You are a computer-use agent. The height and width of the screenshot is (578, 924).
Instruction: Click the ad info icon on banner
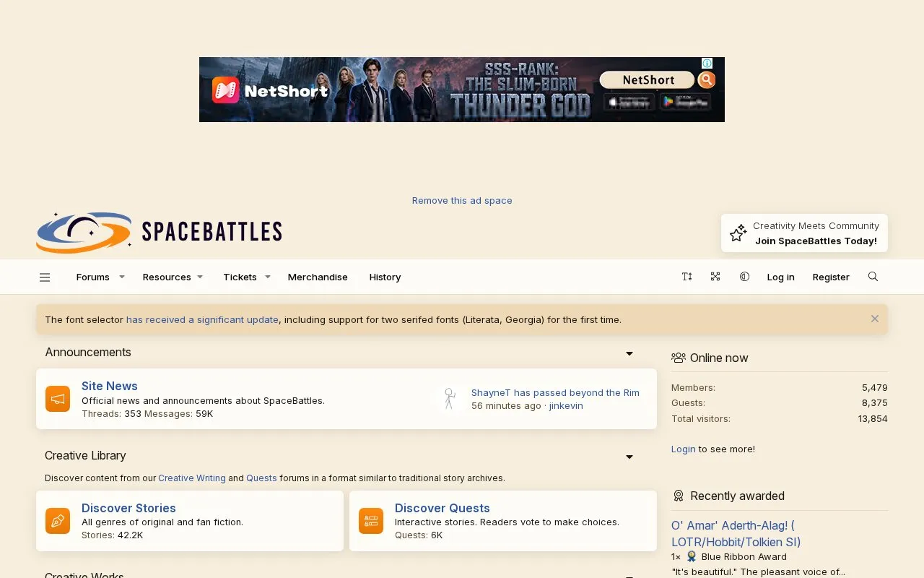[x=707, y=64]
